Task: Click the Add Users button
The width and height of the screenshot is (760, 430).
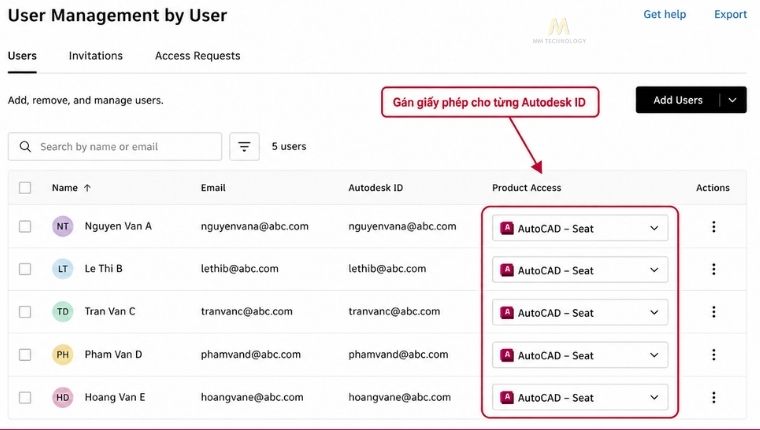Action: tap(678, 100)
